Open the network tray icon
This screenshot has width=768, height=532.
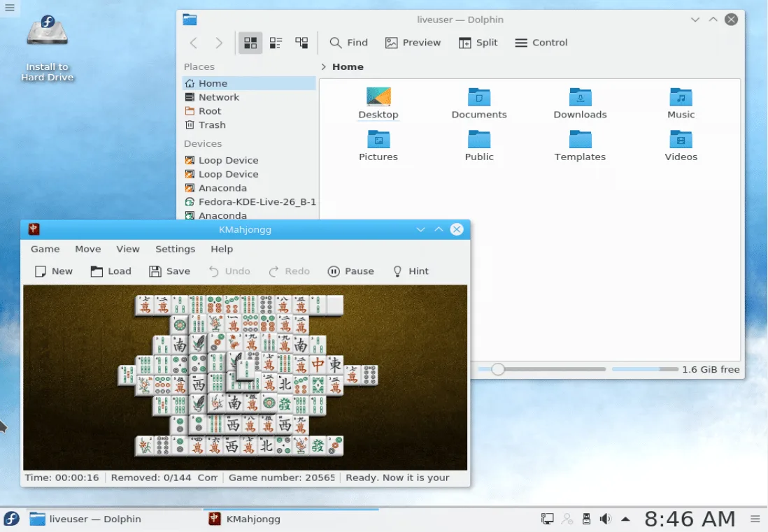pos(547,519)
